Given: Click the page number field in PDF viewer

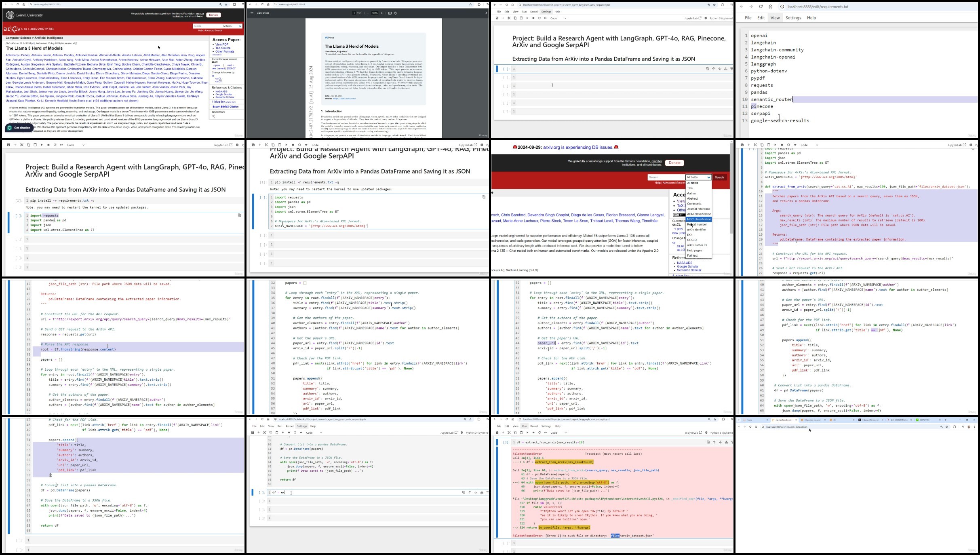Looking at the screenshot, I should click(x=354, y=13).
